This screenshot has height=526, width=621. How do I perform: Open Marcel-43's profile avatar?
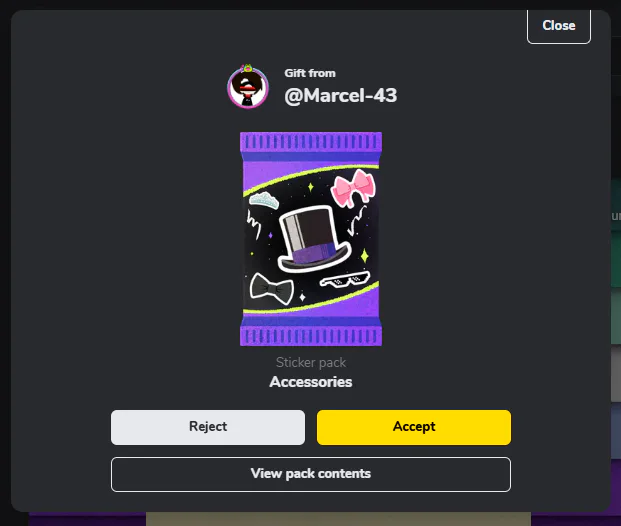point(248,88)
